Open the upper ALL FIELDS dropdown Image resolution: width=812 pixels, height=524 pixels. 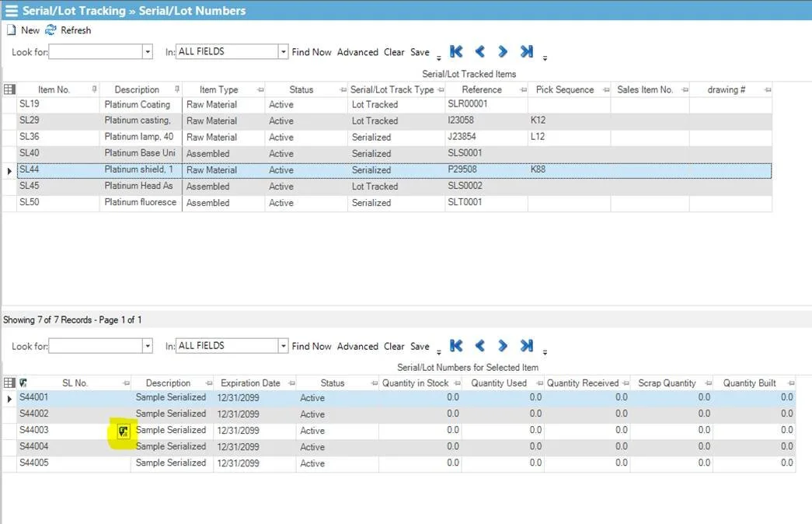[283, 52]
